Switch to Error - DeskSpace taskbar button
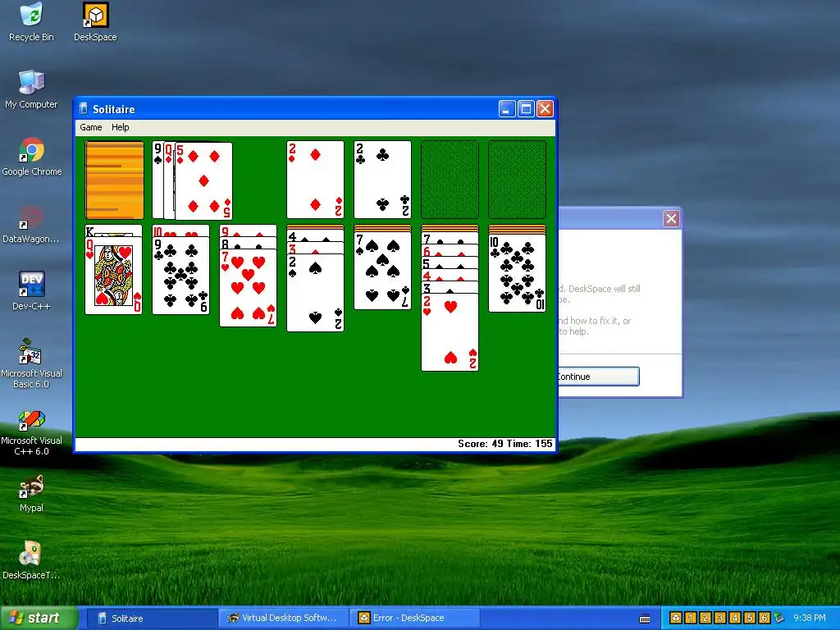 pos(414,619)
